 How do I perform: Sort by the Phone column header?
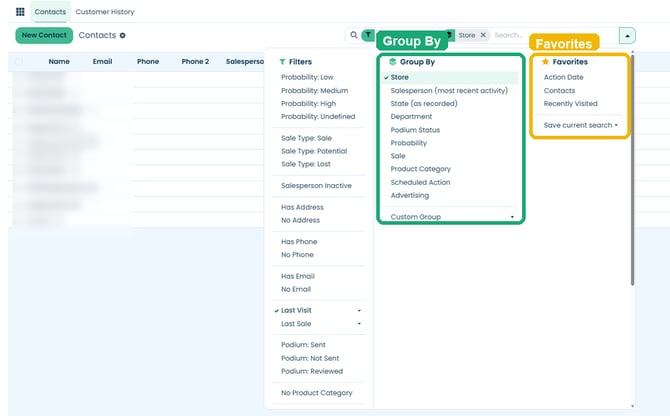(x=148, y=62)
